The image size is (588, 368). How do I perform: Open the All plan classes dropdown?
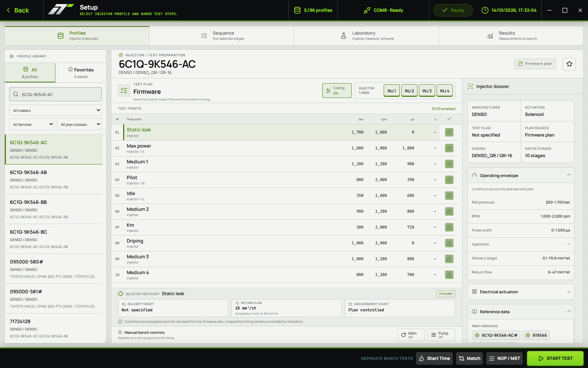(79, 124)
